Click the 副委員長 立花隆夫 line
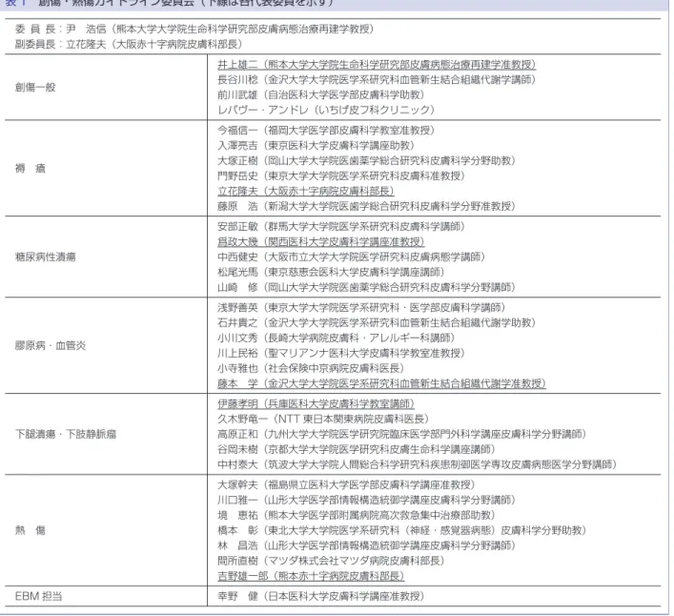Screen dimensions: 674x616 point(129,44)
